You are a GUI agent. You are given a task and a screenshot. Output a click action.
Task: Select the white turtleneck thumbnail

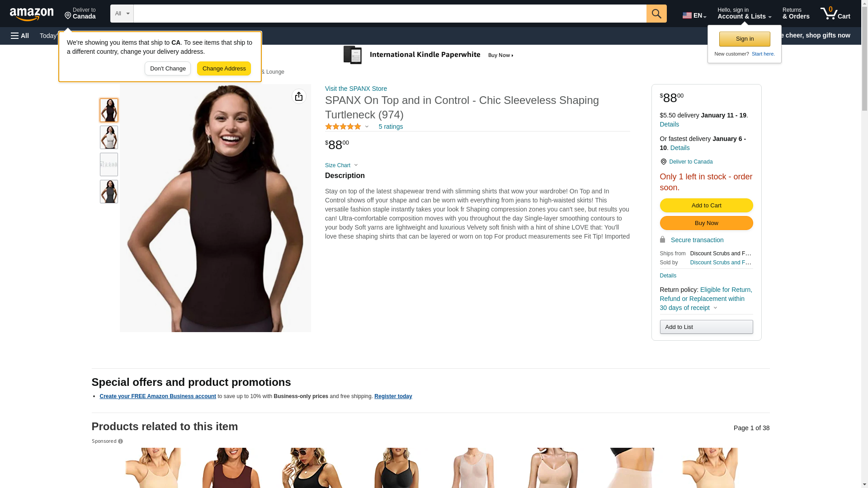pyautogui.click(x=109, y=137)
